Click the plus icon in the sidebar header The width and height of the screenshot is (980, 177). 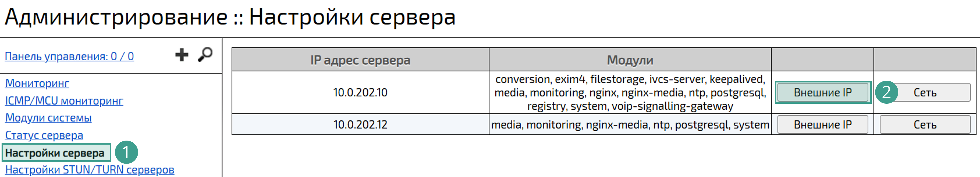[x=182, y=55]
